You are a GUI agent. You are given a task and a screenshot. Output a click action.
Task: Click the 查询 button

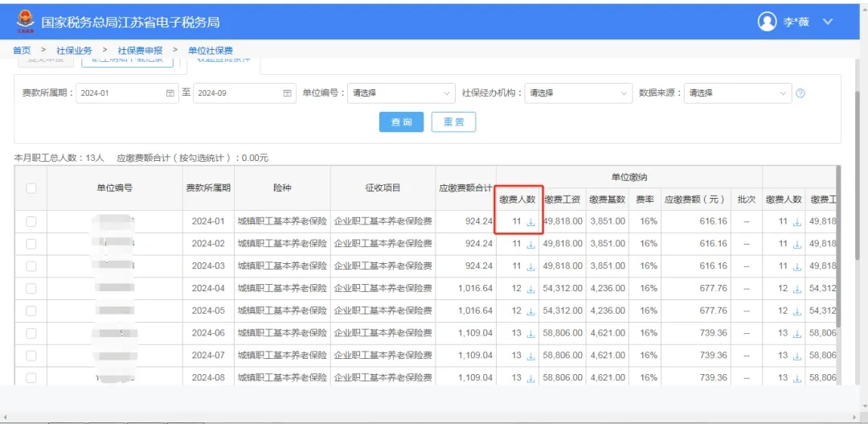coord(401,122)
